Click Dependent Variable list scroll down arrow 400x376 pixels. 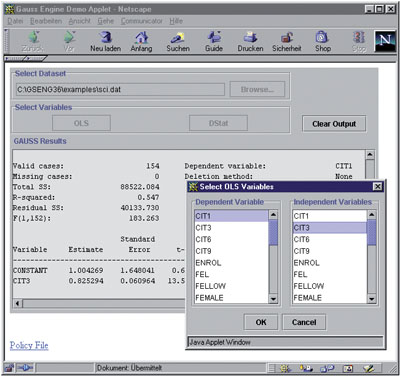[x=273, y=299]
